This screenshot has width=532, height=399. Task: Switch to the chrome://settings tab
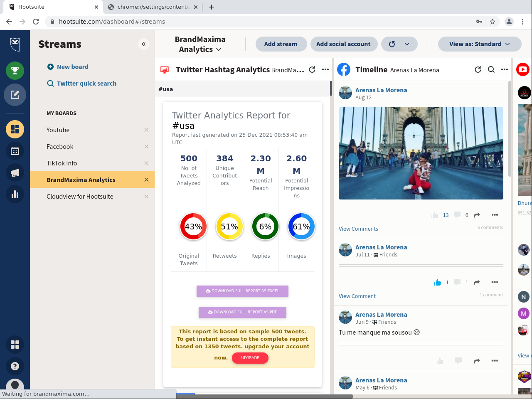tap(153, 7)
